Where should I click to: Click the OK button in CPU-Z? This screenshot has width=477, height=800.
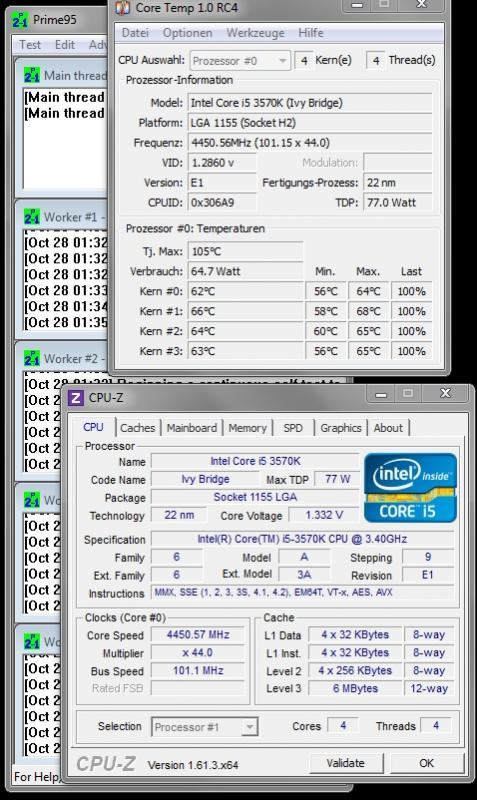pos(426,763)
